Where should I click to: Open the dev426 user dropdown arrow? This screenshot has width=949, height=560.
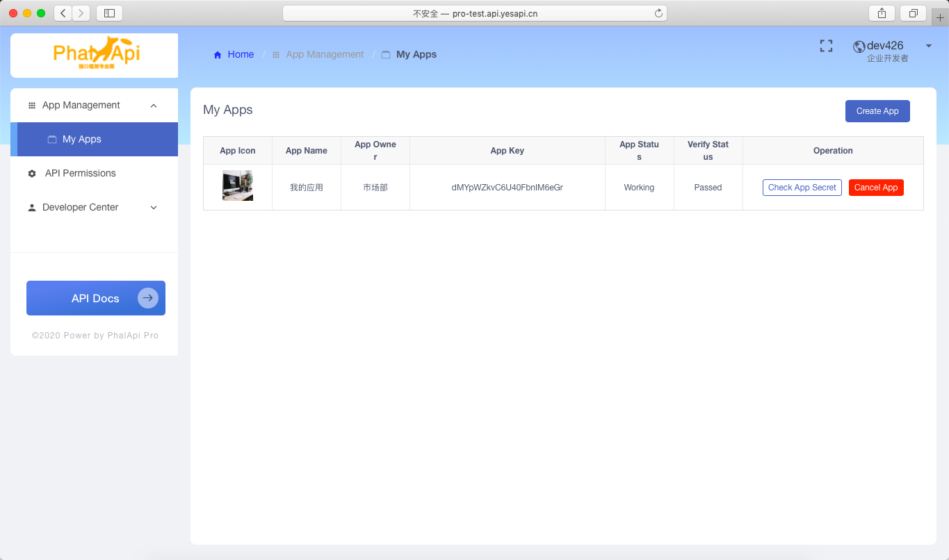point(928,46)
